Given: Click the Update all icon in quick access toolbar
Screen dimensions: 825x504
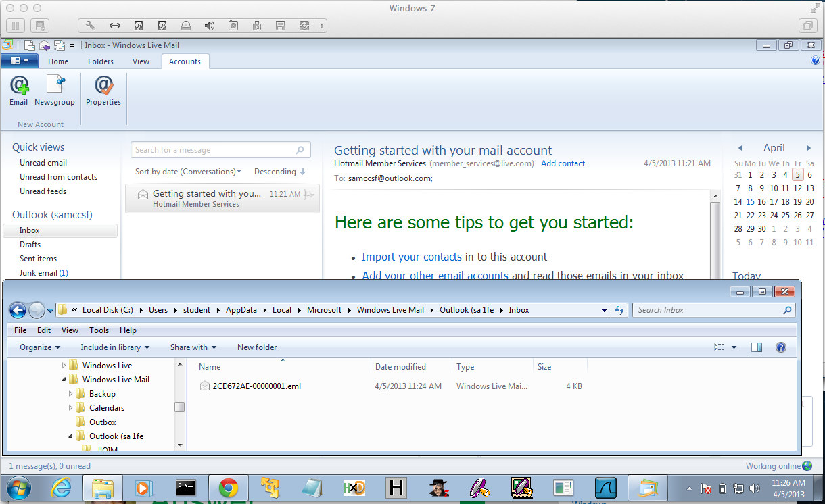Looking at the screenshot, I should point(60,45).
